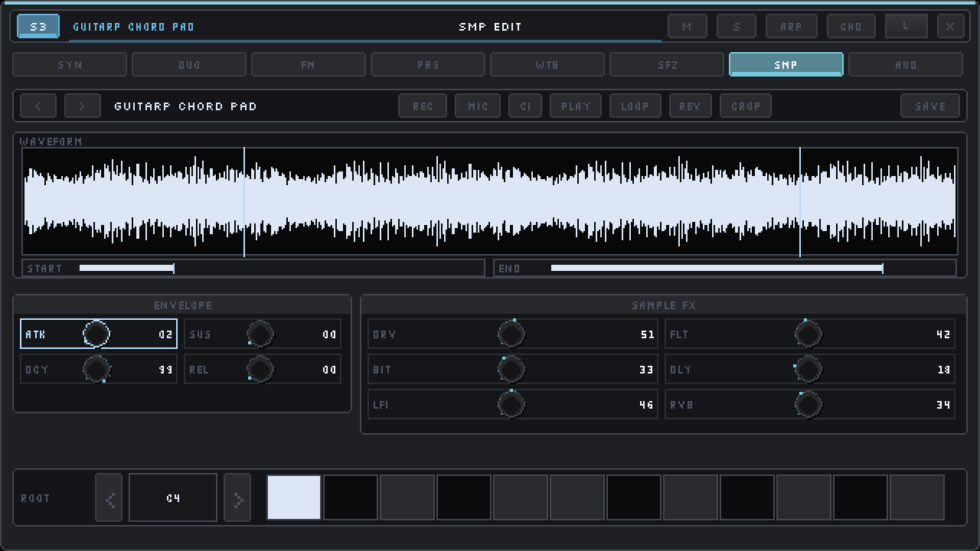Viewport: 980px width, 551px height.
Task: Click the REL release knob
Action: pyautogui.click(x=260, y=370)
